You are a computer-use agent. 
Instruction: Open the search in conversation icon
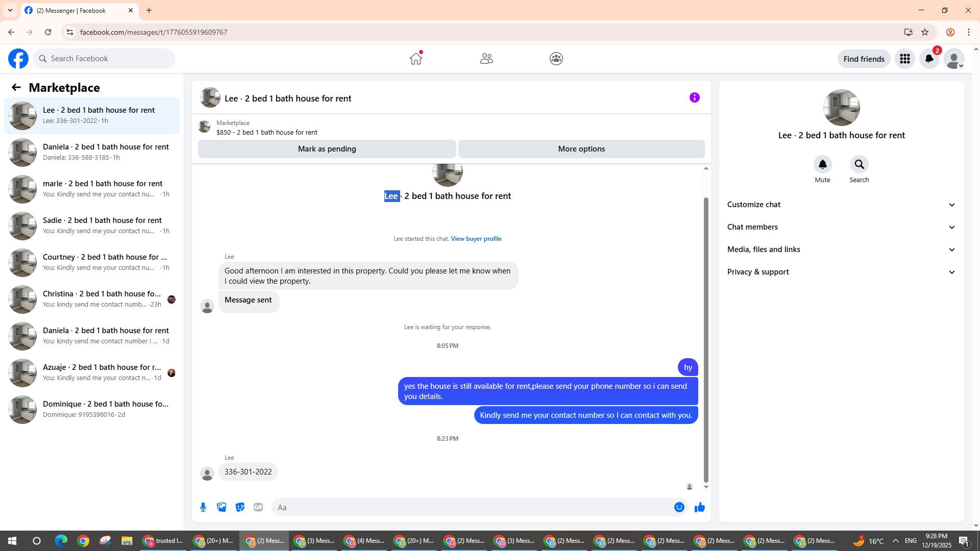(859, 164)
